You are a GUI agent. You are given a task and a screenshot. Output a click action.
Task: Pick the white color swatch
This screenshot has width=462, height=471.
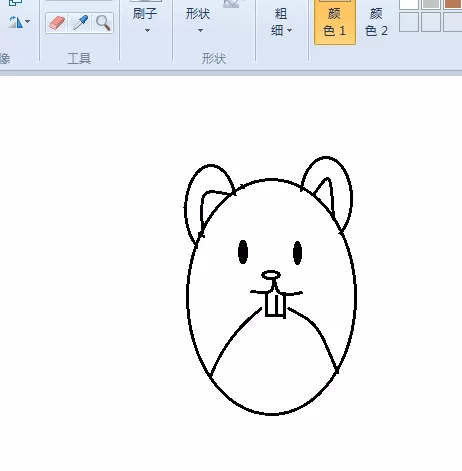(x=409, y=4)
